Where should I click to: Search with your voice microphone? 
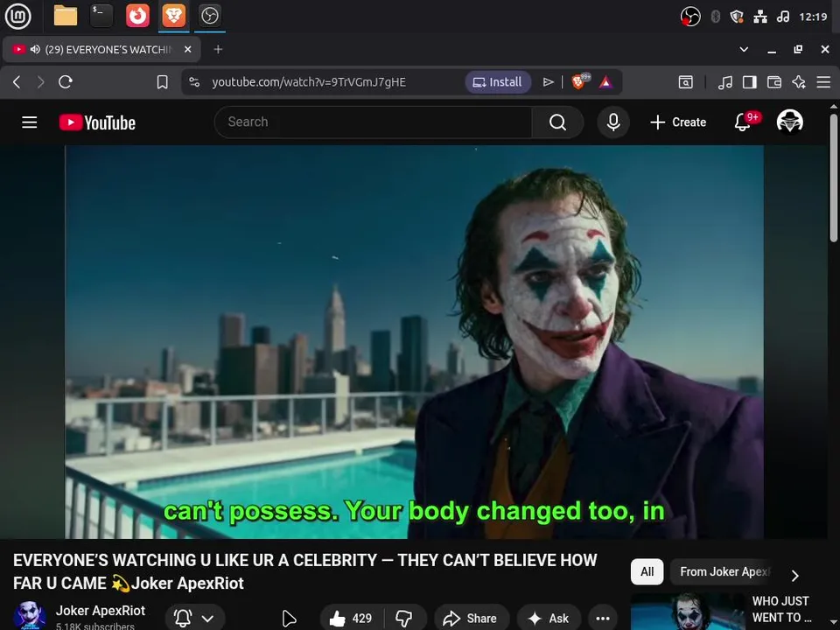613,122
